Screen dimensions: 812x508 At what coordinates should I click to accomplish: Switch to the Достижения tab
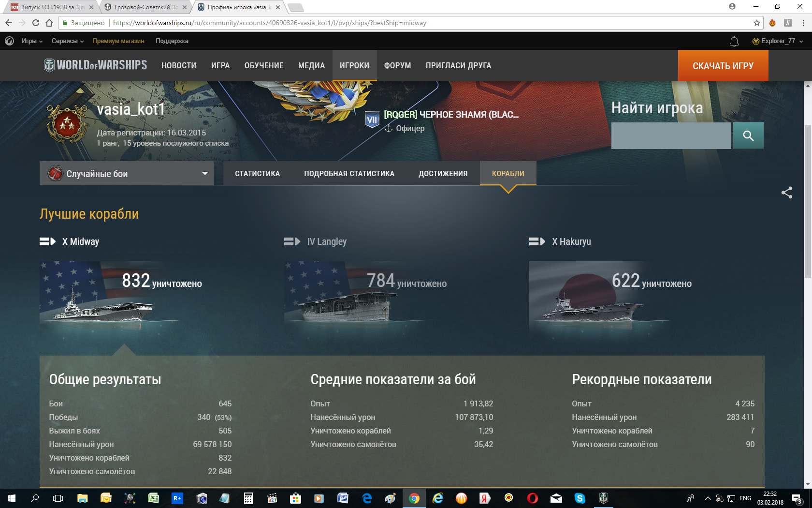443,174
